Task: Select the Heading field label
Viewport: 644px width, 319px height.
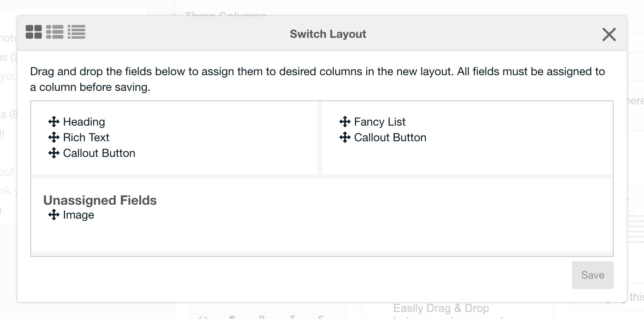Action: (84, 122)
